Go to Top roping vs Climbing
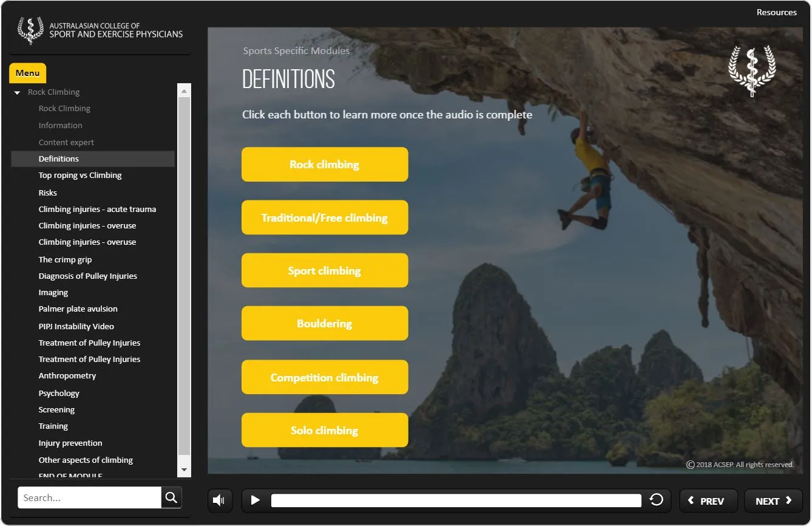812x526 pixels. tap(80, 175)
